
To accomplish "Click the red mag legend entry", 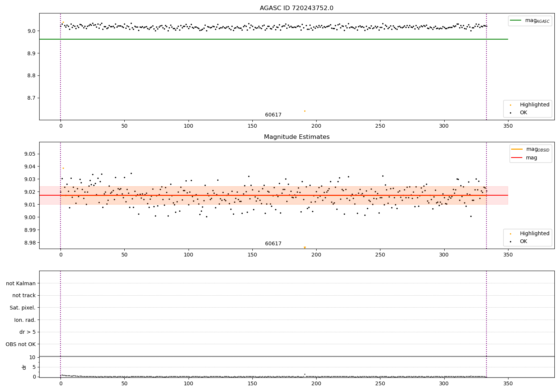I will coord(524,158).
